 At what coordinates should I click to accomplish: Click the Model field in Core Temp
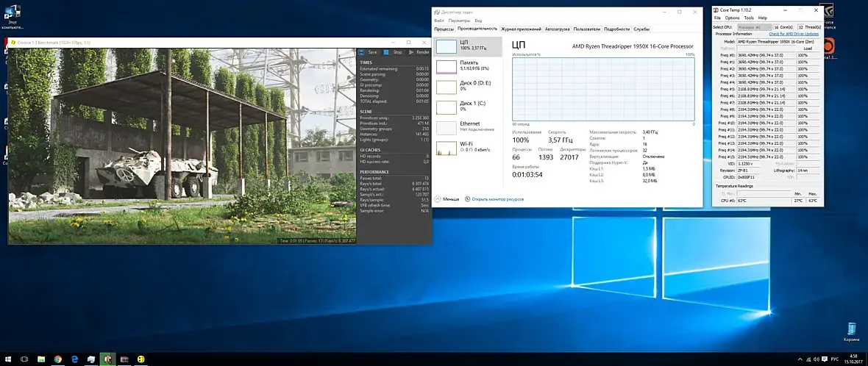(778, 41)
